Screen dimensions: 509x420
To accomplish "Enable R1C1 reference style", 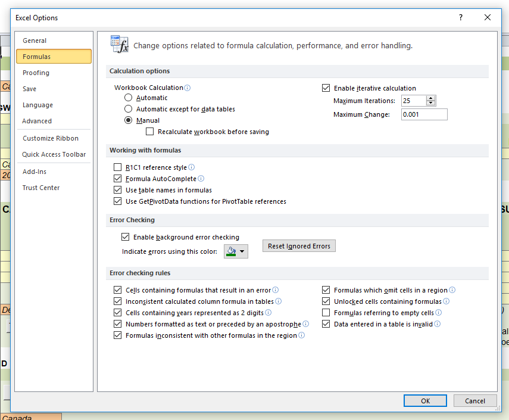I will pos(117,167).
